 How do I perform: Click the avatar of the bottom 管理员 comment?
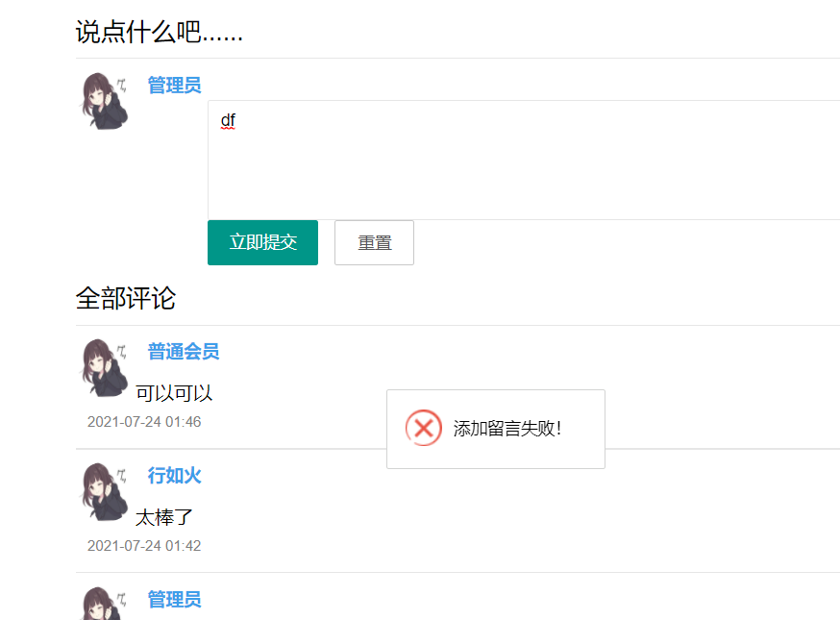coord(105,604)
